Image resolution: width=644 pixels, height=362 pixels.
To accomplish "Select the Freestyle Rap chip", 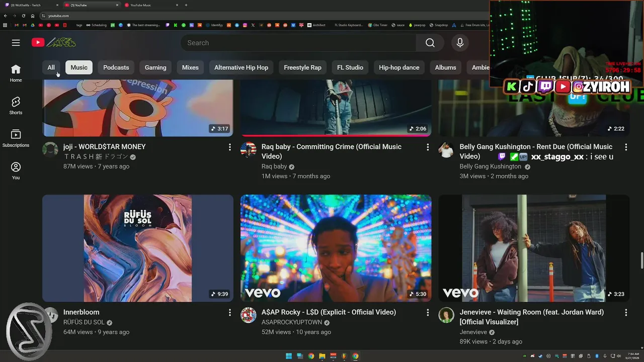I will [x=302, y=67].
